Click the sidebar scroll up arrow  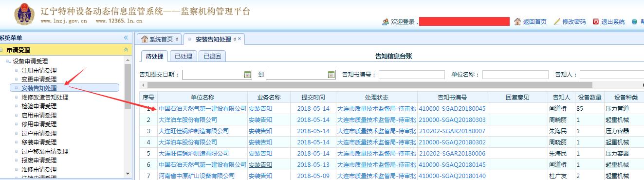pyautogui.click(x=128, y=60)
